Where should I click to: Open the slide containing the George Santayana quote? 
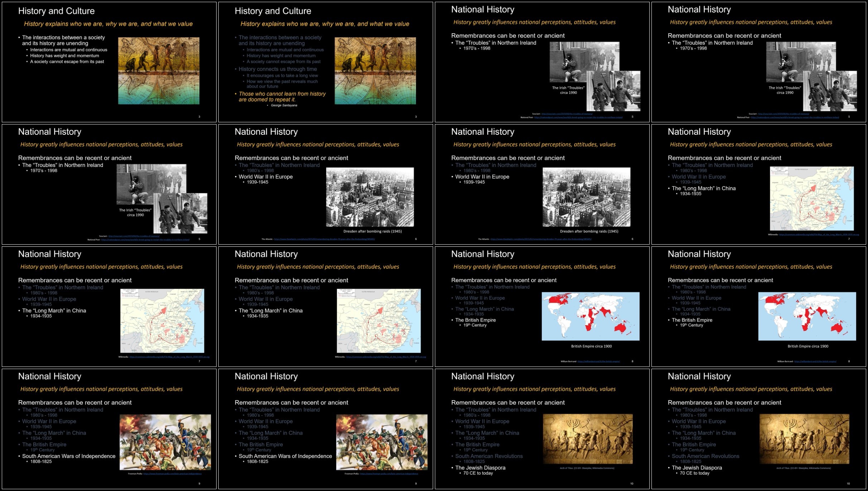[325, 62]
